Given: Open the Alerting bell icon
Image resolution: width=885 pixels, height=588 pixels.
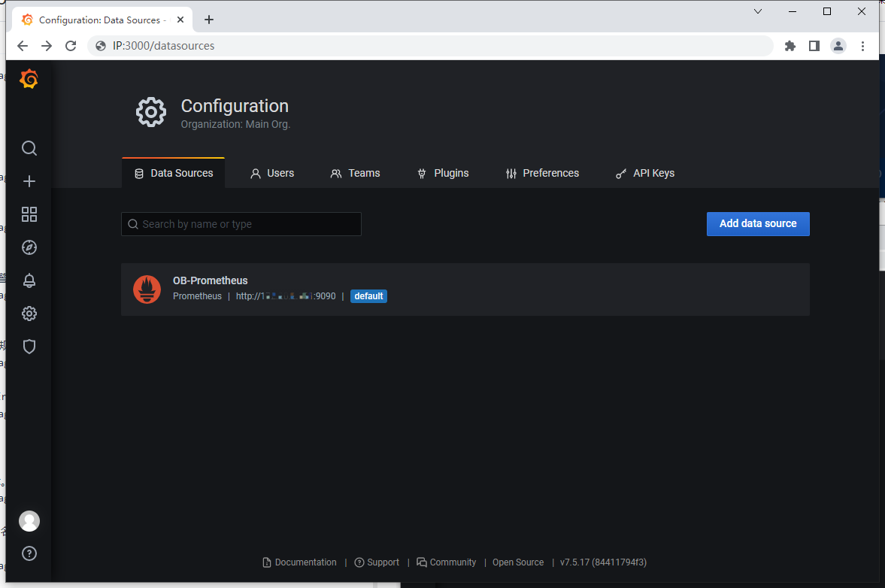Looking at the screenshot, I should pyautogui.click(x=29, y=280).
